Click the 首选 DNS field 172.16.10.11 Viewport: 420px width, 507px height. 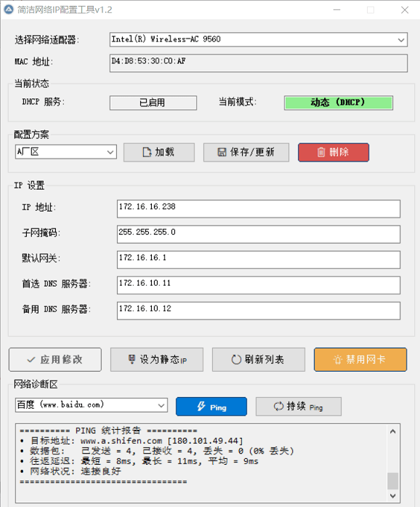(x=259, y=285)
